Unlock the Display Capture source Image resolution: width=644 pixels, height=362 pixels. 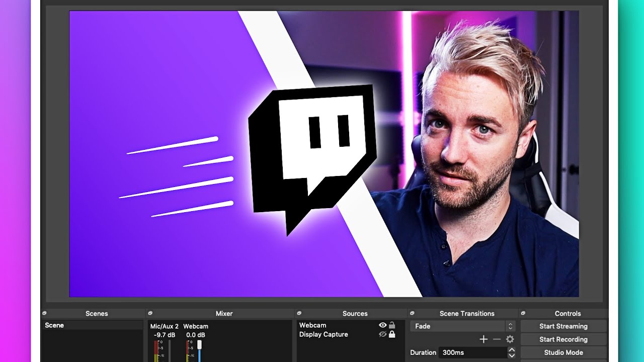392,334
